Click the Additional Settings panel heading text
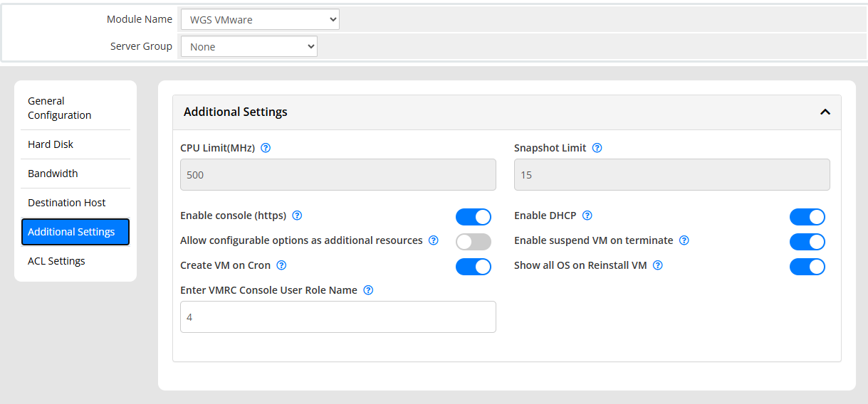The image size is (868, 404). [236, 112]
